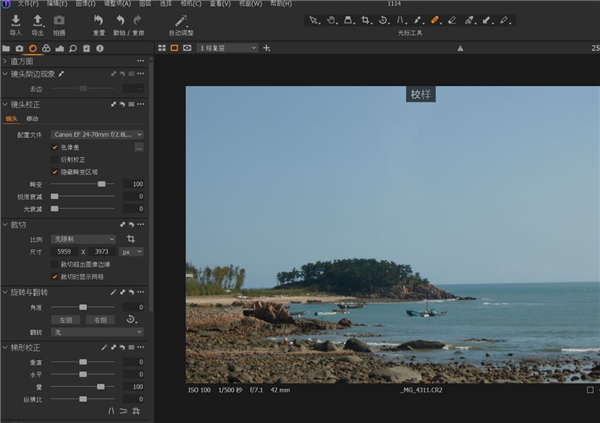Viewport: 600px width, 423px height.
Task: Open the 配置文件 Canon EF 24-70mm dropdown
Action: coord(97,134)
